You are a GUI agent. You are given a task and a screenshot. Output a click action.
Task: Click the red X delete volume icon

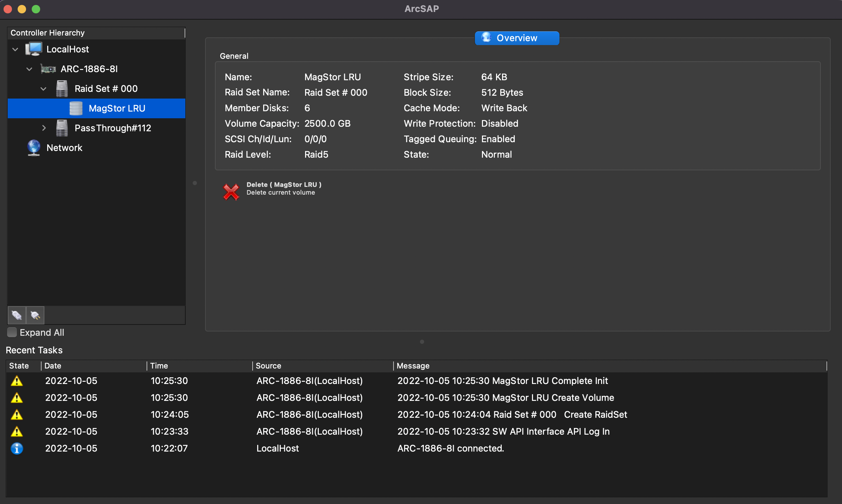coord(231,192)
